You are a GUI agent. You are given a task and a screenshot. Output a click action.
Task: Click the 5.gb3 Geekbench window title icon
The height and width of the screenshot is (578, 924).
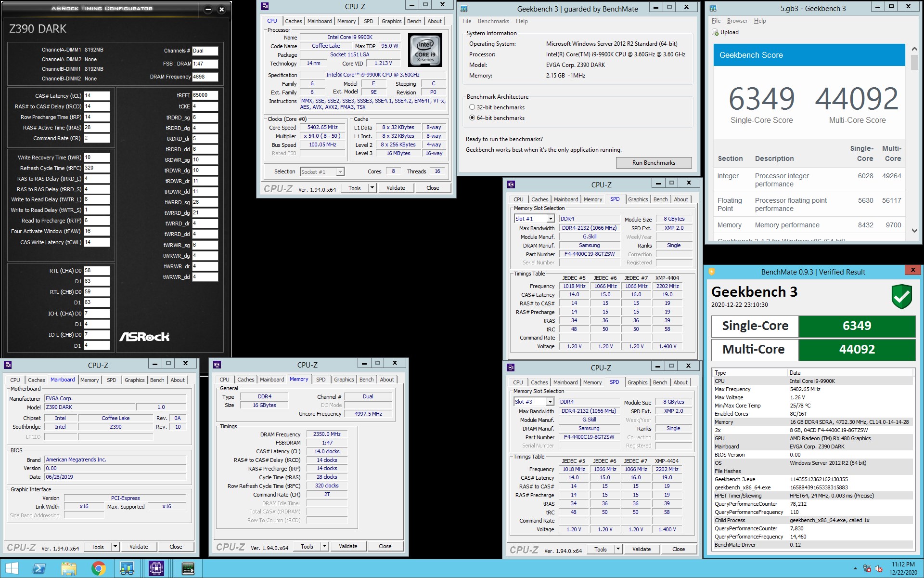(713, 8)
